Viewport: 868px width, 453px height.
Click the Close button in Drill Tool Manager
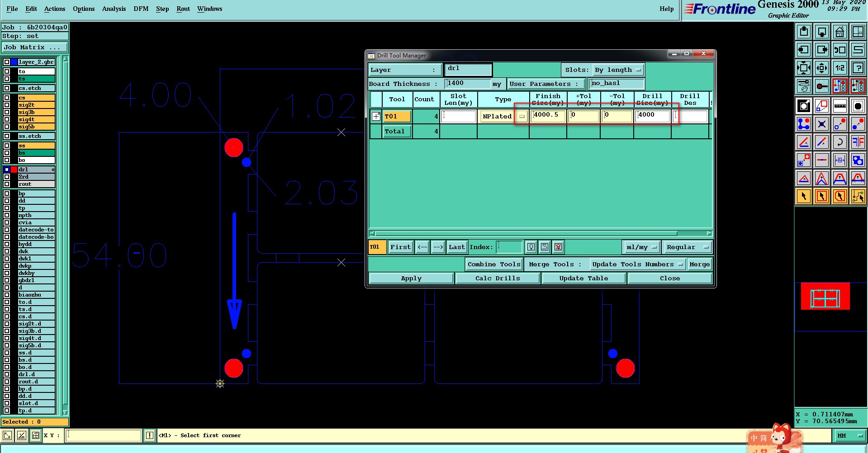pos(670,278)
